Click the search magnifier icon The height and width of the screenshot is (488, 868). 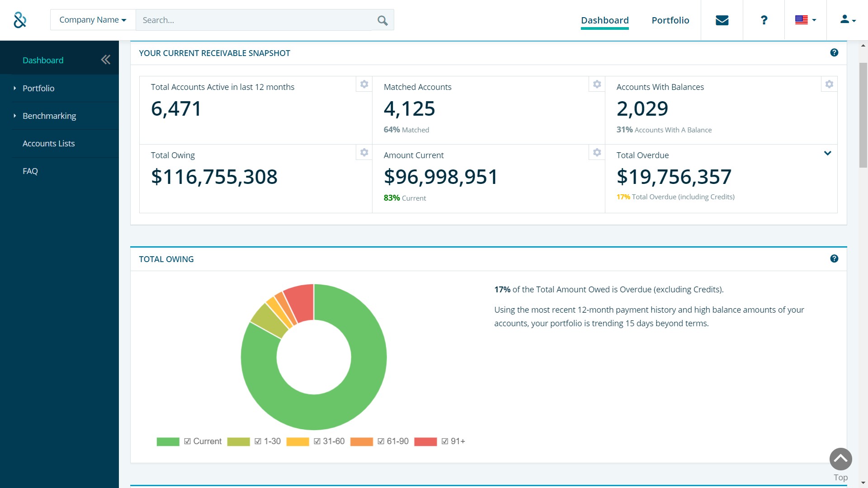click(382, 20)
